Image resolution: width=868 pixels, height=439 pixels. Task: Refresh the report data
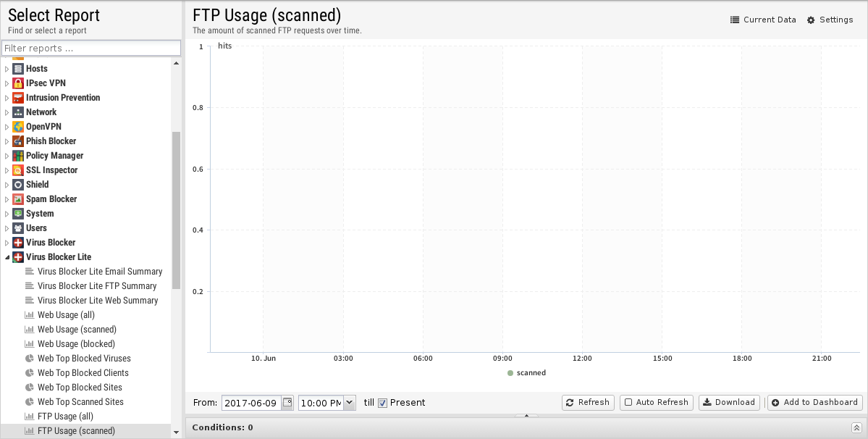(587, 403)
